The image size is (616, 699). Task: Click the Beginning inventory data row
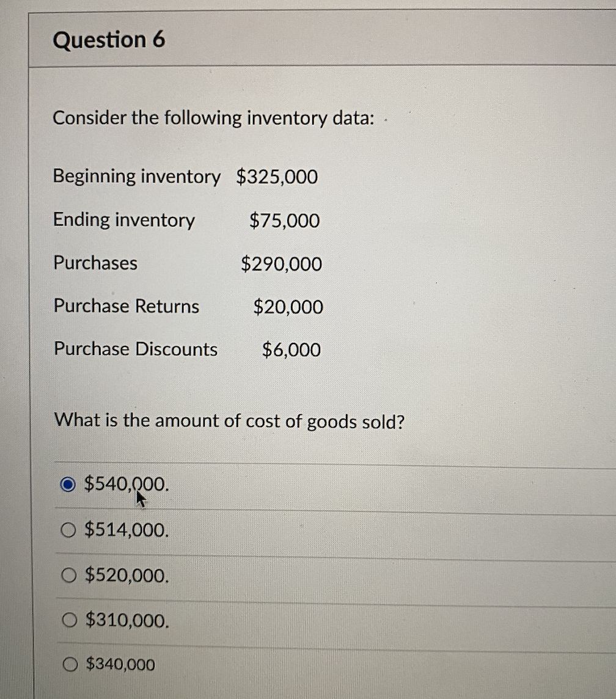point(185,177)
